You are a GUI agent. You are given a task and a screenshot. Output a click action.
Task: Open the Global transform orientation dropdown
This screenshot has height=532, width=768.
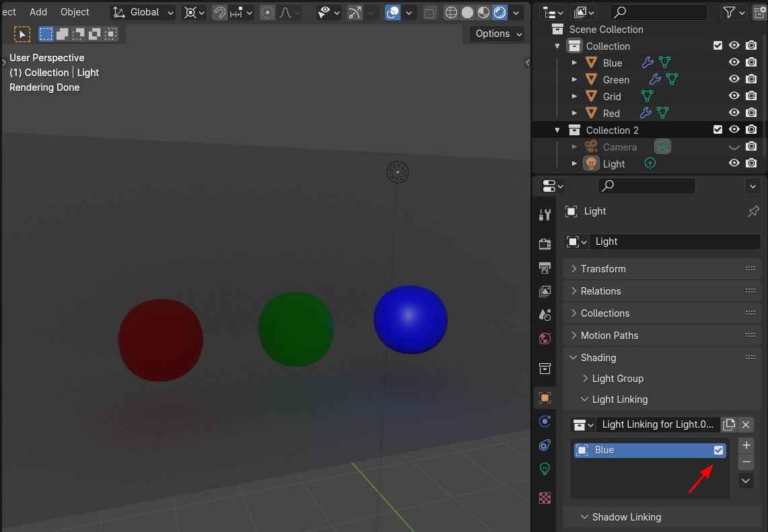143,12
